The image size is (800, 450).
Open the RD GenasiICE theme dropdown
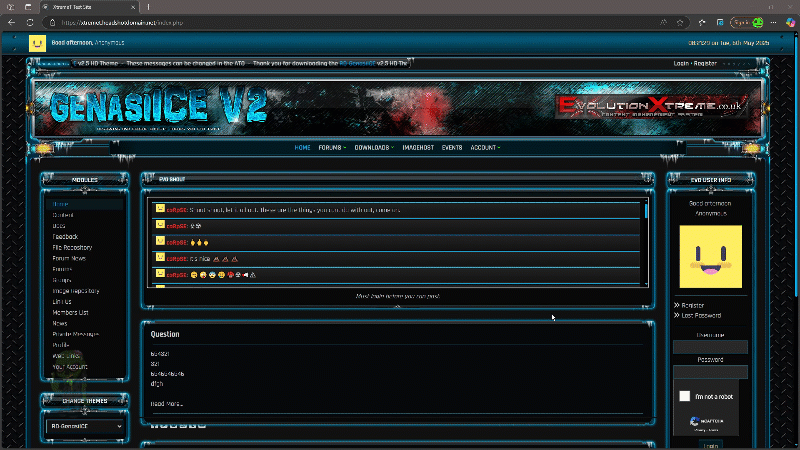click(x=85, y=426)
